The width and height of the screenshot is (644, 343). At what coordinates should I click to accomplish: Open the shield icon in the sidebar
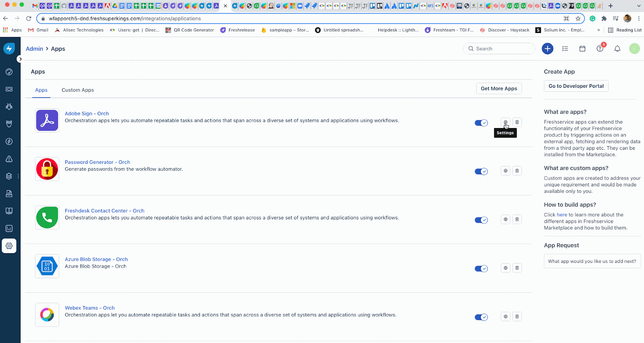pos(9,124)
